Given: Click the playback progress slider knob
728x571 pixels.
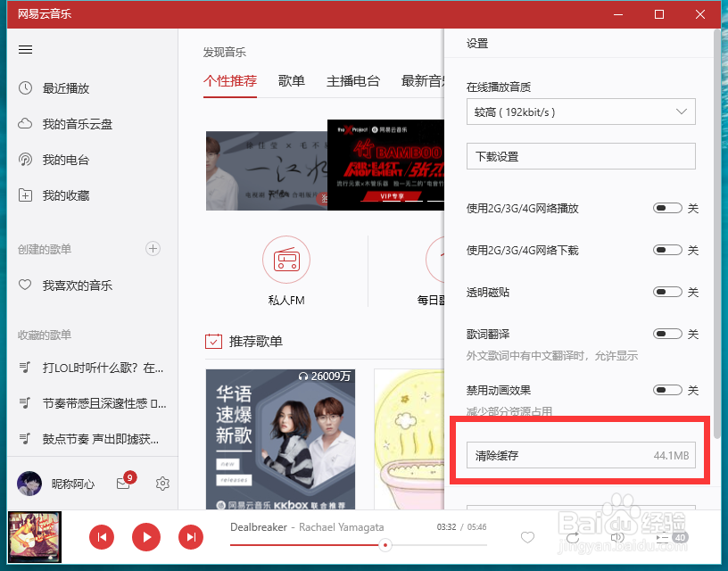Looking at the screenshot, I should click(385, 545).
